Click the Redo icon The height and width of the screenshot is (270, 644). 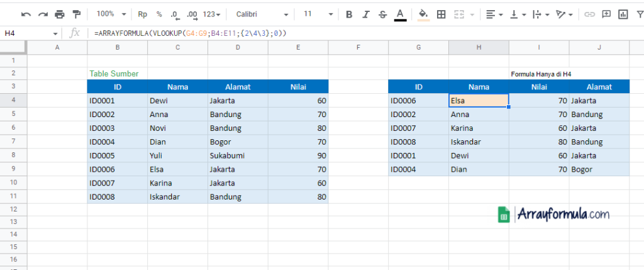click(43, 14)
